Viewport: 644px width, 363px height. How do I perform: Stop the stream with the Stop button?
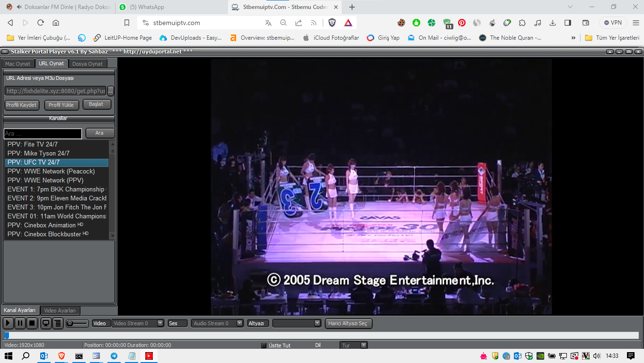pos(32,323)
